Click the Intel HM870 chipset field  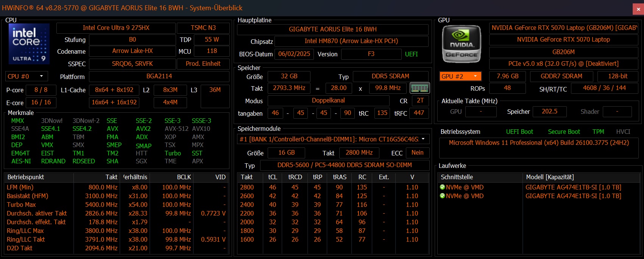(351, 41)
